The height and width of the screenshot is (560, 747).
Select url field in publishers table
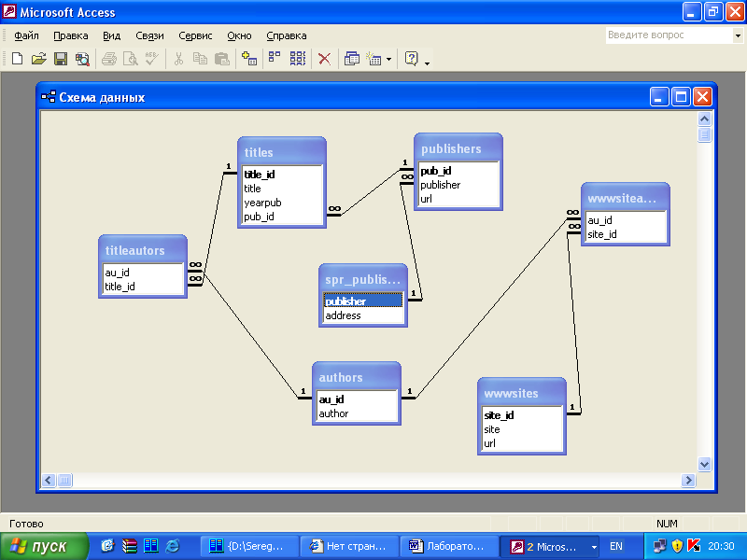458,199
